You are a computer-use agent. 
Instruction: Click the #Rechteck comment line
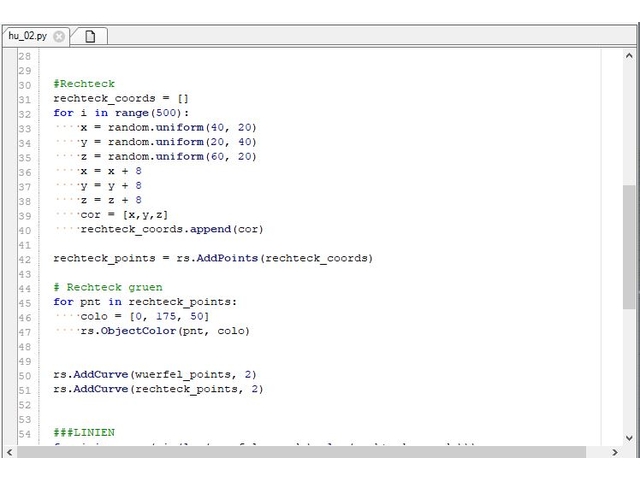(x=84, y=84)
